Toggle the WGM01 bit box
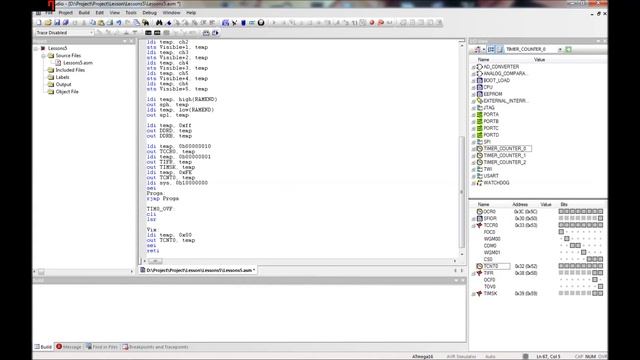Viewport: 640px width, 360px height. pos(584,252)
